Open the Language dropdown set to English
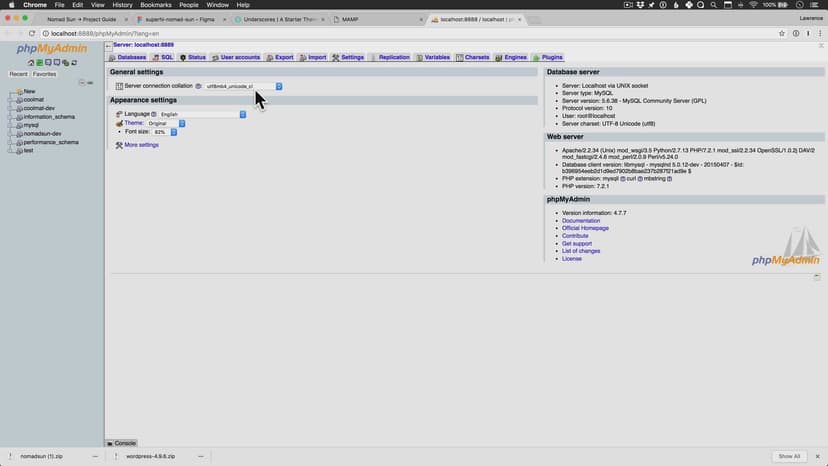The height and width of the screenshot is (466, 828). 201,114
